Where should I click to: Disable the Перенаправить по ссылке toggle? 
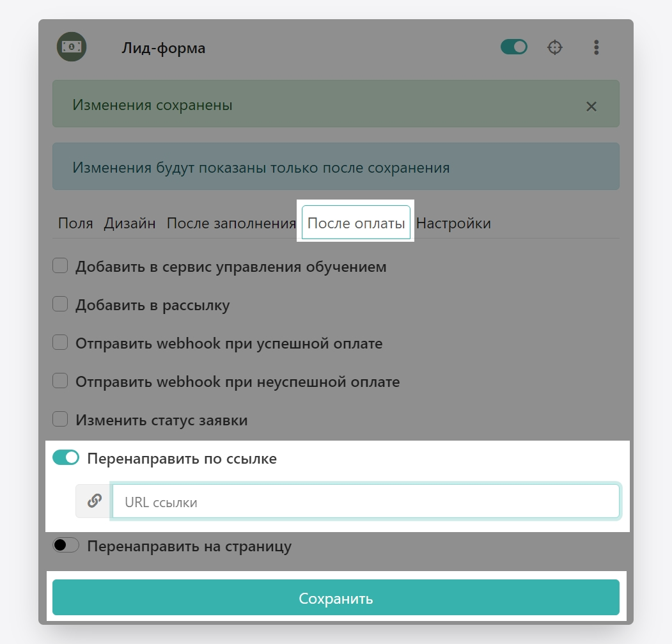pos(66,458)
